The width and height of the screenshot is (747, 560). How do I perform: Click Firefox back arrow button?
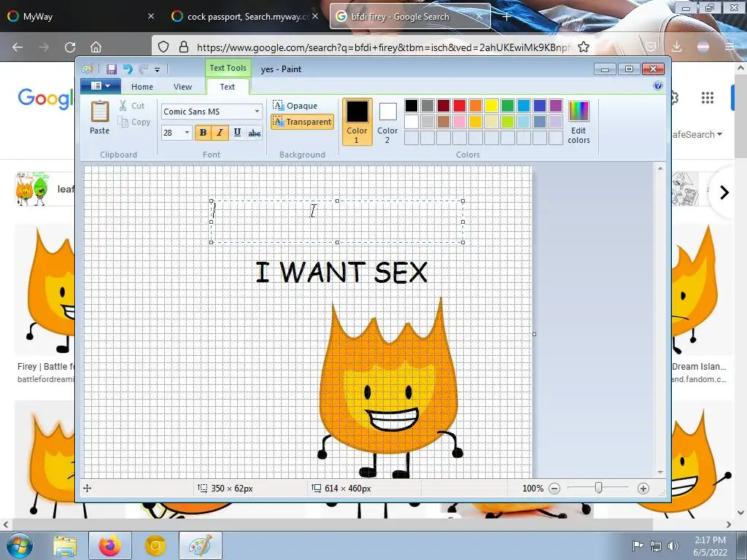click(x=18, y=47)
